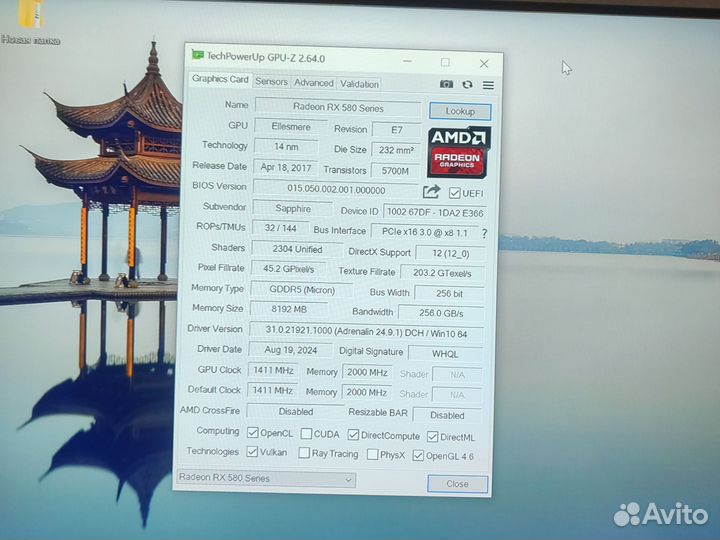This screenshot has height=540, width=720.
Task: Minimize the GPU-Z window
Action: pyautogui.click(x=407, y=61)
